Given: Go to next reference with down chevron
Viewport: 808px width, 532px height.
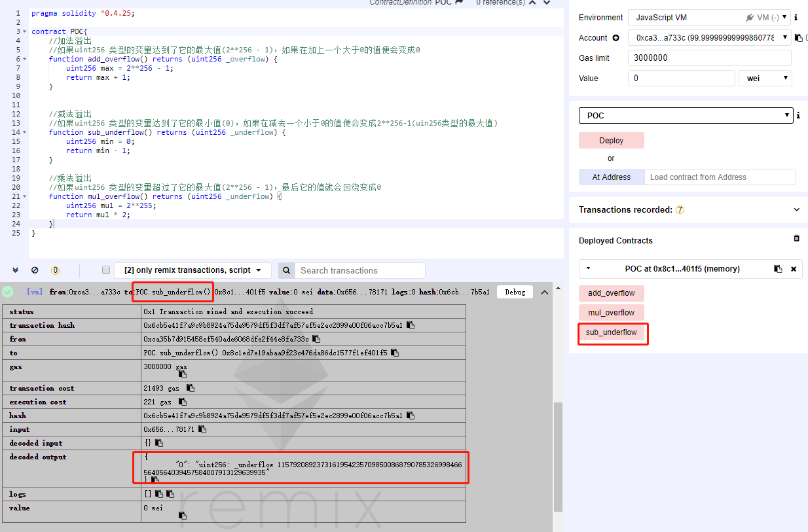Looking at the screenshot, I should coord(545,3).
